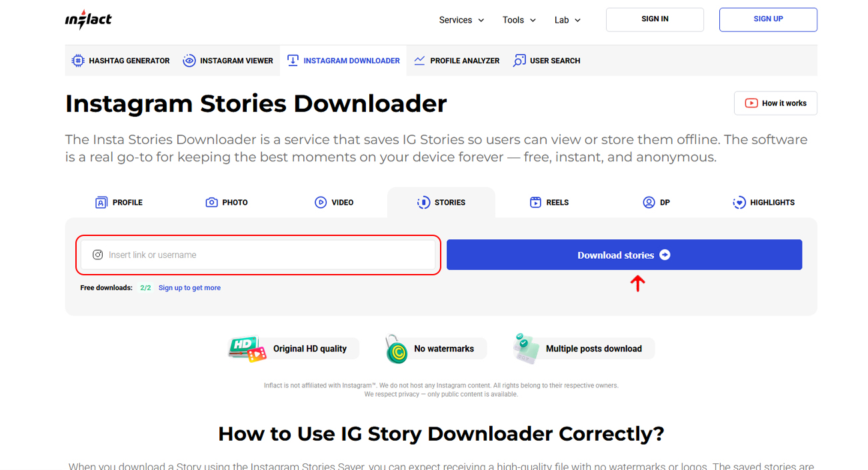Switch to the Reels downloader tab
The width and height of the screenshot is (868, 470).
[549, 203]
